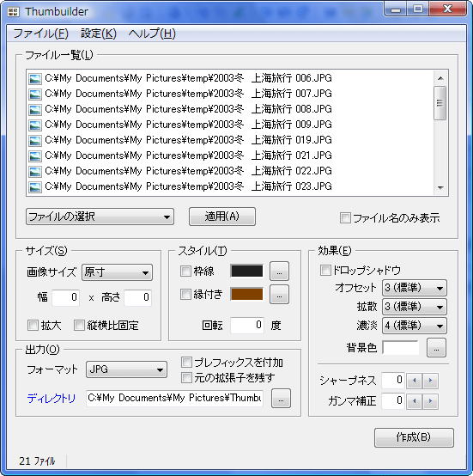This screenshot has width=473, height=476.
Task: Click the image icon for 上海旅行 021.JPG
Action: 35,156
